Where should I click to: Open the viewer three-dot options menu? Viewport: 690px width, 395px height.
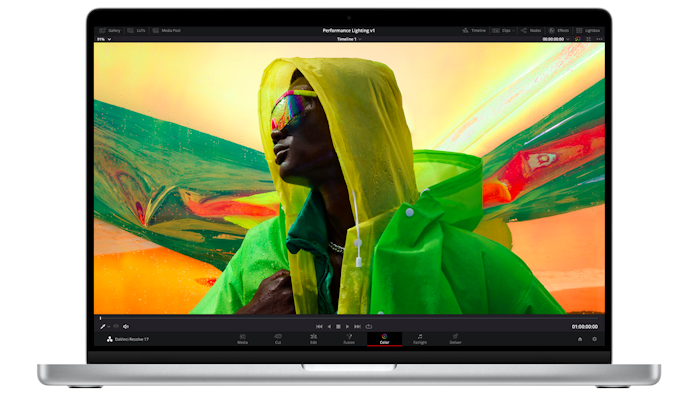599,39
